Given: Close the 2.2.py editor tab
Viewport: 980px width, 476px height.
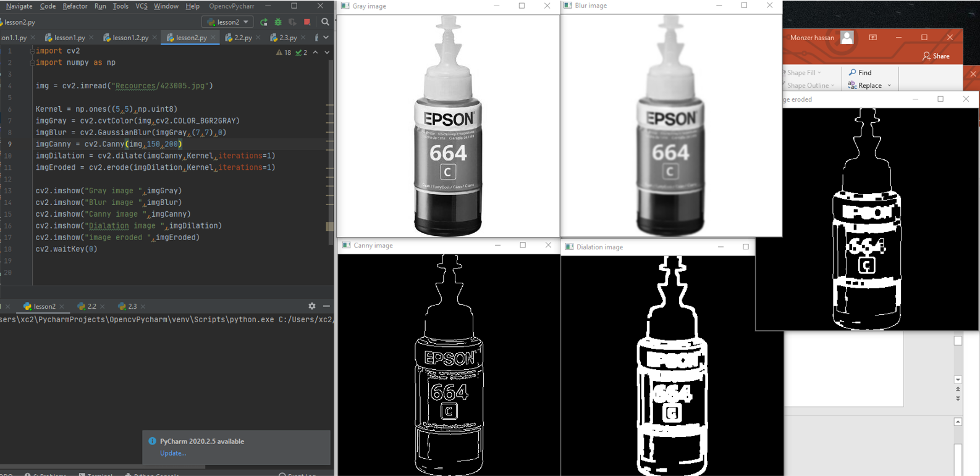Looking at the screenshot, I should click(x=258, y=38).
